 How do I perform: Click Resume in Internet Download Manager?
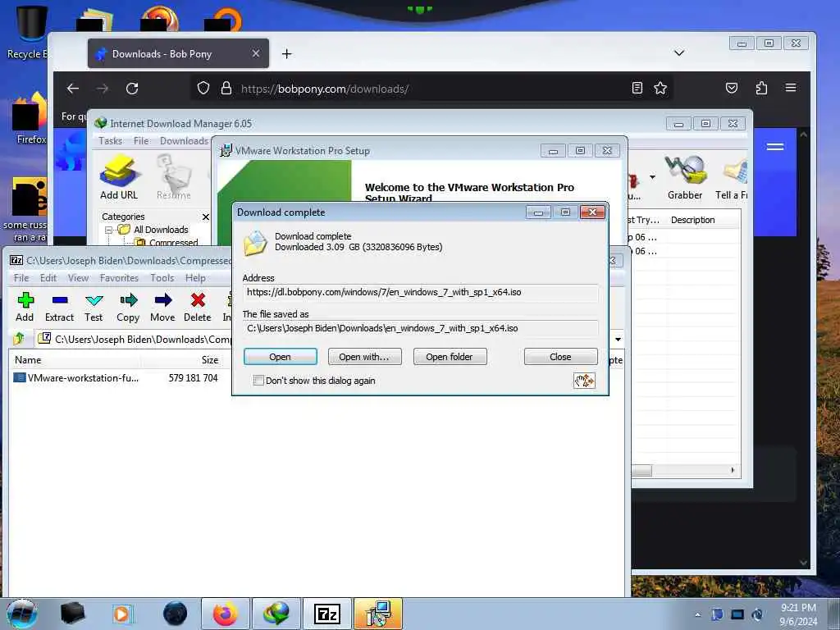click(x=174, y=177)
